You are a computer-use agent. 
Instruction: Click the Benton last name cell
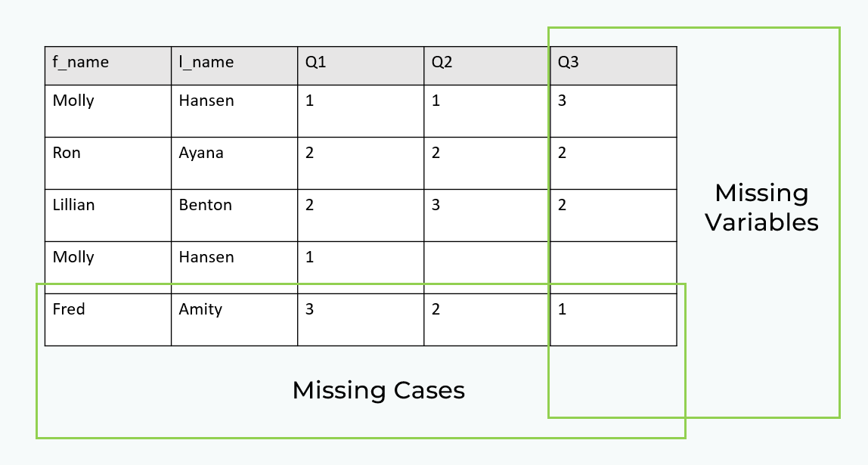234,215
